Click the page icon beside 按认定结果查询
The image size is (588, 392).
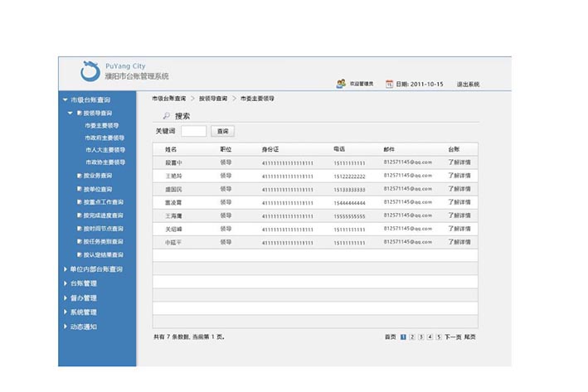click(x=80, y=254)
